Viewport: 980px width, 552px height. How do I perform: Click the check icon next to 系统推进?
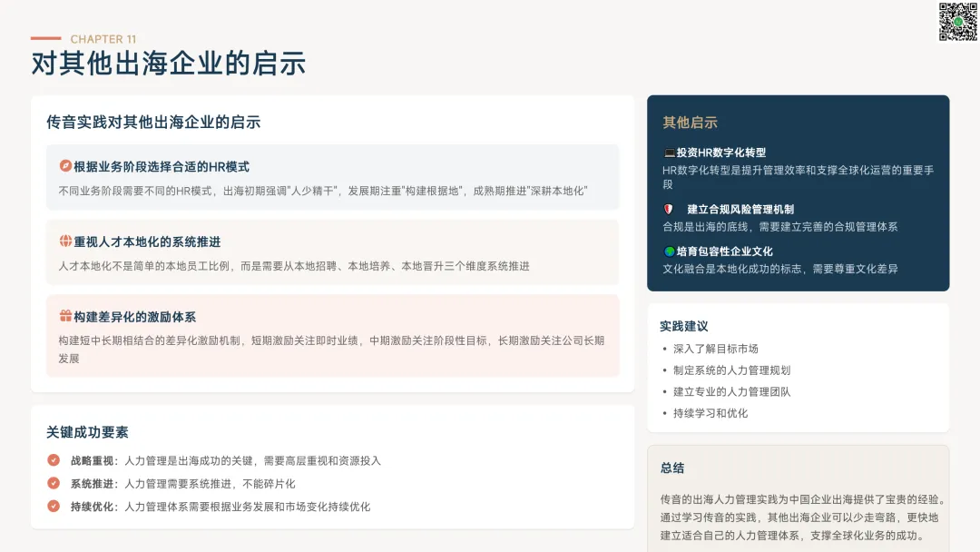(x=54, y=483)
